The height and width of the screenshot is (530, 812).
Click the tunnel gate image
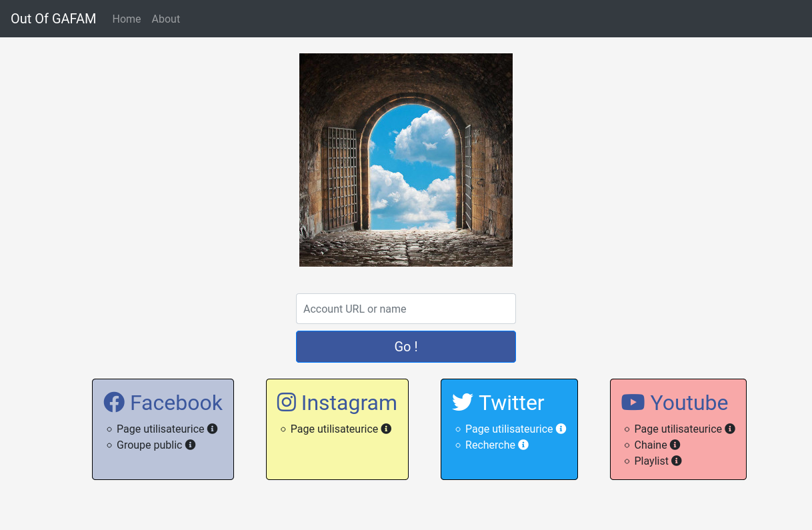(406, 160)
